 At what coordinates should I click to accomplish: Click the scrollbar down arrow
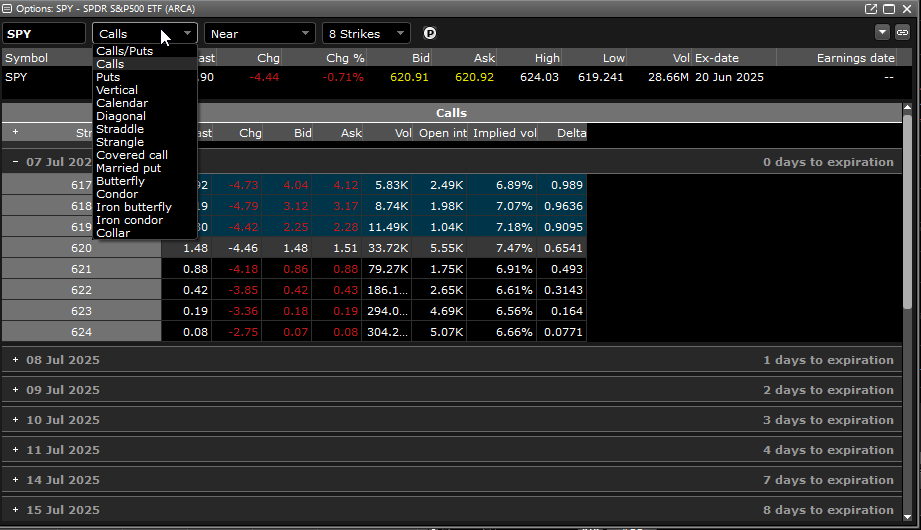click(907, 517)
